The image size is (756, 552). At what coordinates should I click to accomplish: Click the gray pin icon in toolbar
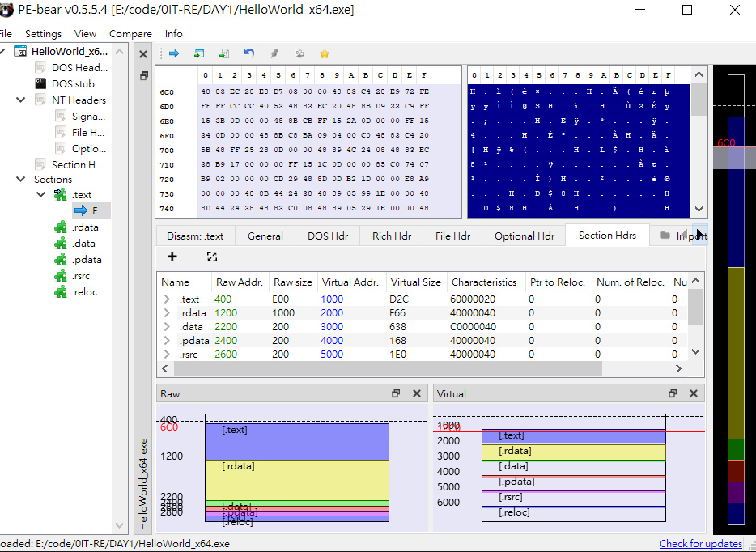click(x=274, y=53)
